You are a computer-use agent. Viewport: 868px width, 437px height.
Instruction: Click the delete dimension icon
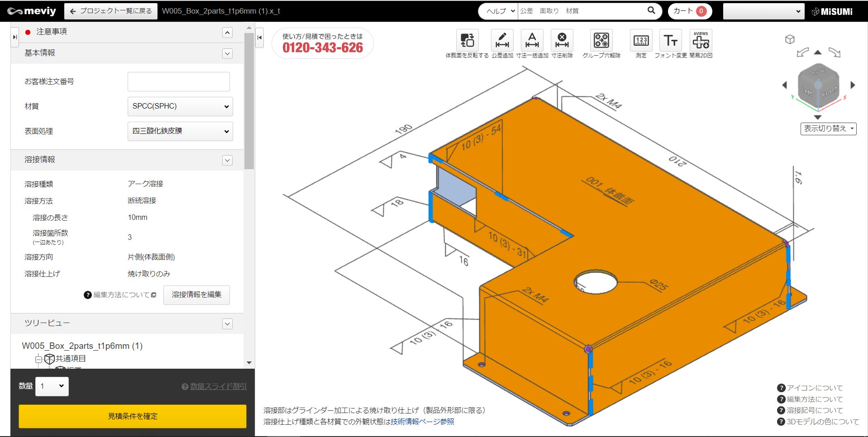point(562,41)
